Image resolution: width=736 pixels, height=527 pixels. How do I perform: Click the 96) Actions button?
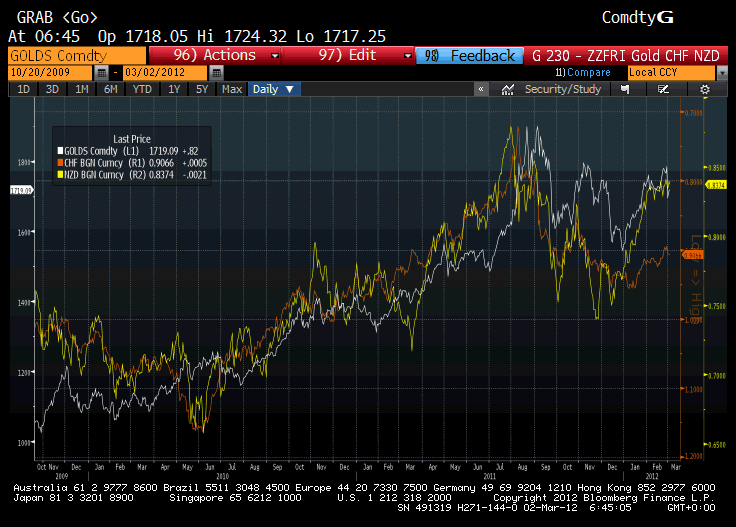(x=215, y=55)
